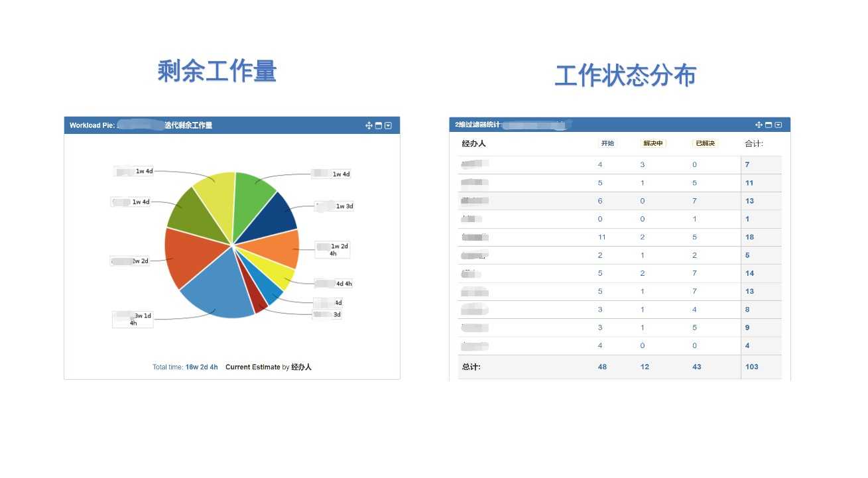868x478 pixels.
Task: Open the Workload Pie gadget dropdown menu
Action: click(389, 125)
